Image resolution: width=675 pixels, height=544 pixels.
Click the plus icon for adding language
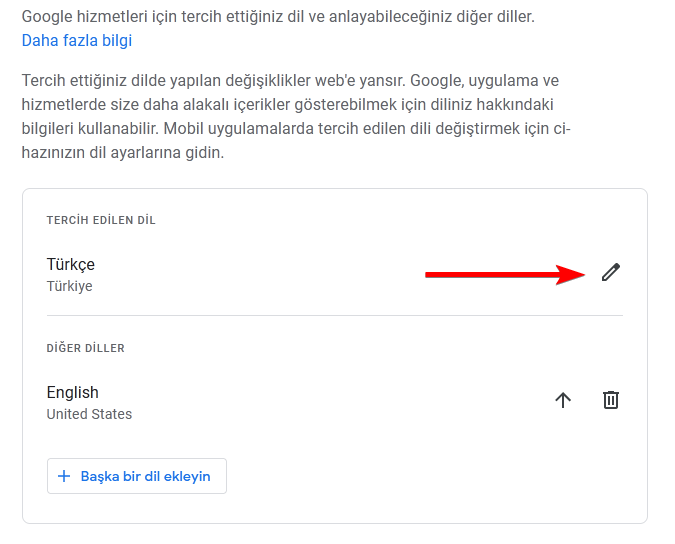pos(64,476)
